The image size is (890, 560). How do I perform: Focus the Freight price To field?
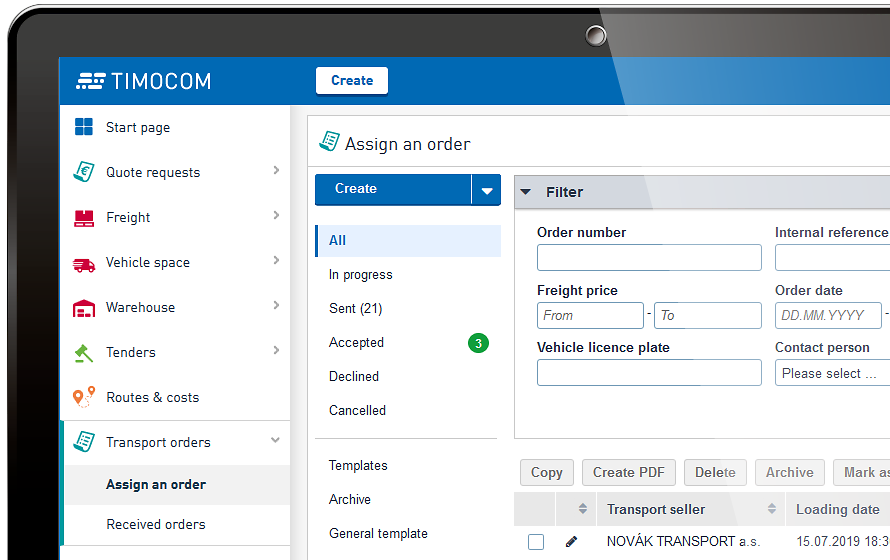(x=708, y=315)
